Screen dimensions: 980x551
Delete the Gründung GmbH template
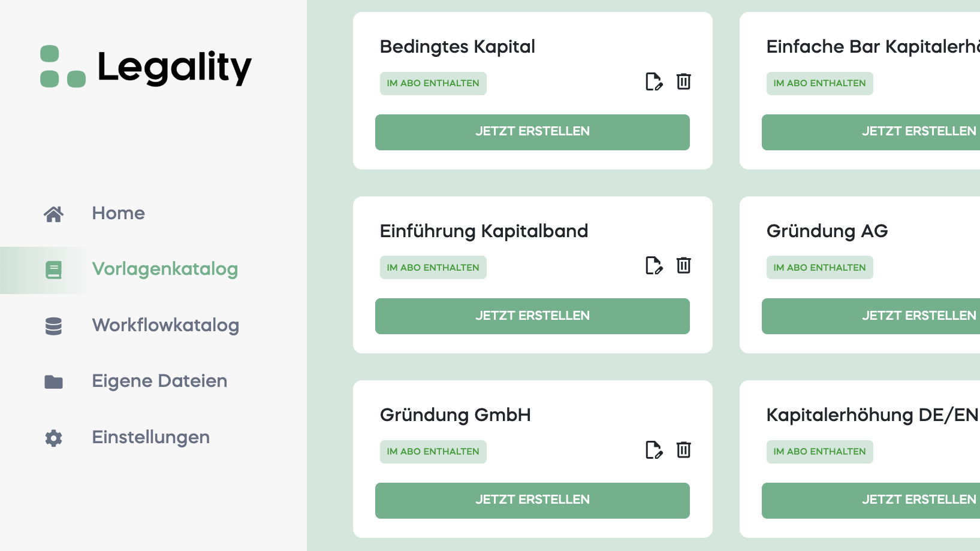point(683,450)
